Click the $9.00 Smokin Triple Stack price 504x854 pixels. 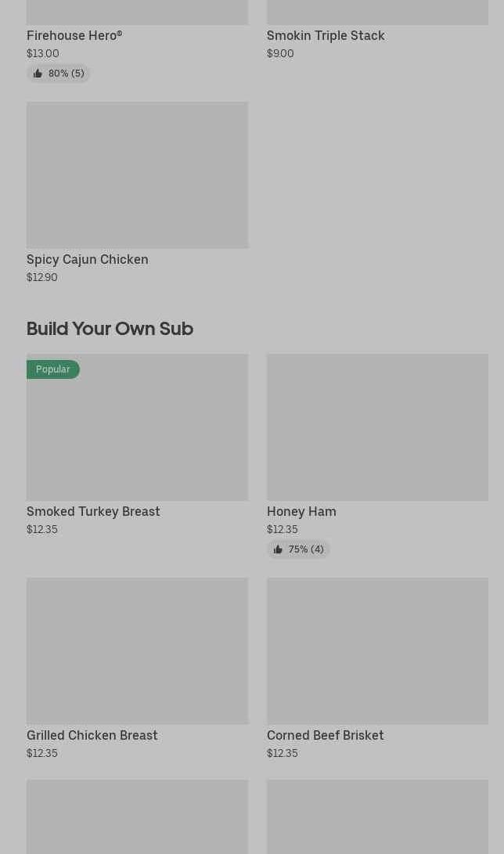click(280, 53)
